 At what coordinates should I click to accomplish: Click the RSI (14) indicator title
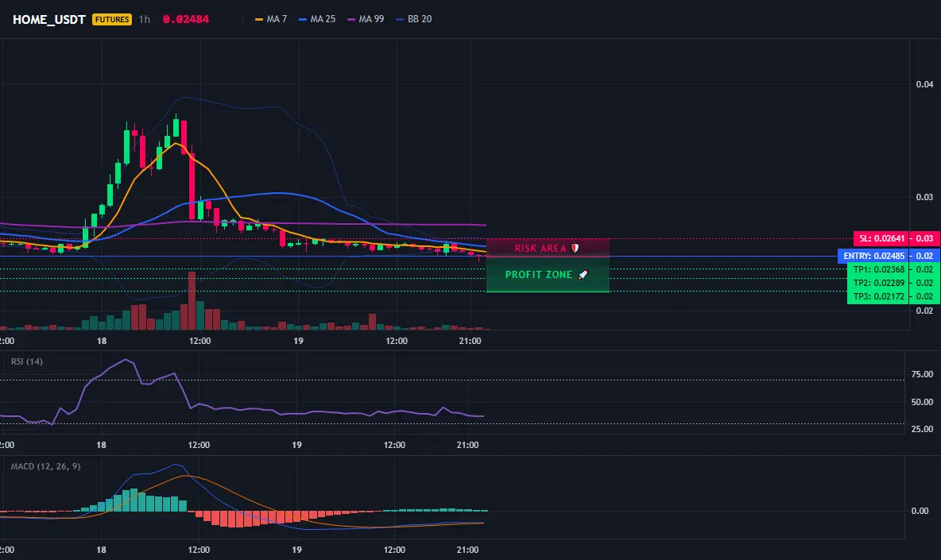point(26,361)
